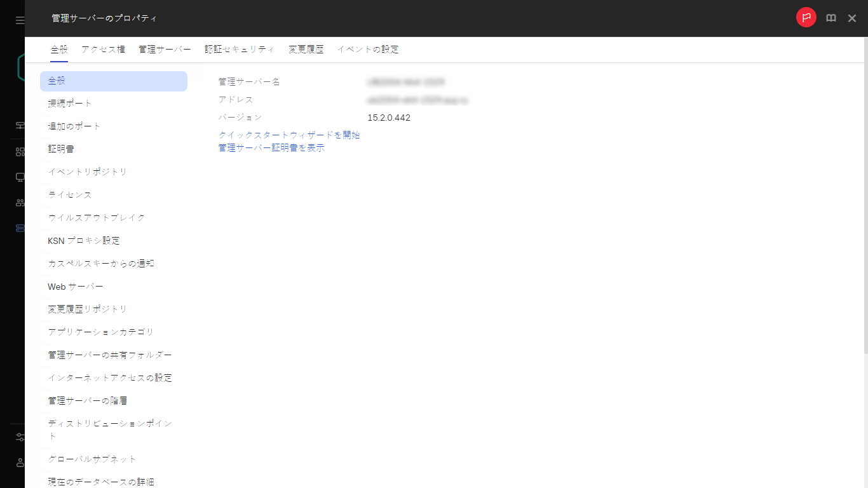This screenshot has width=868, height=488.
Task: Start the quick start wizard link
Action: point(289,135)
